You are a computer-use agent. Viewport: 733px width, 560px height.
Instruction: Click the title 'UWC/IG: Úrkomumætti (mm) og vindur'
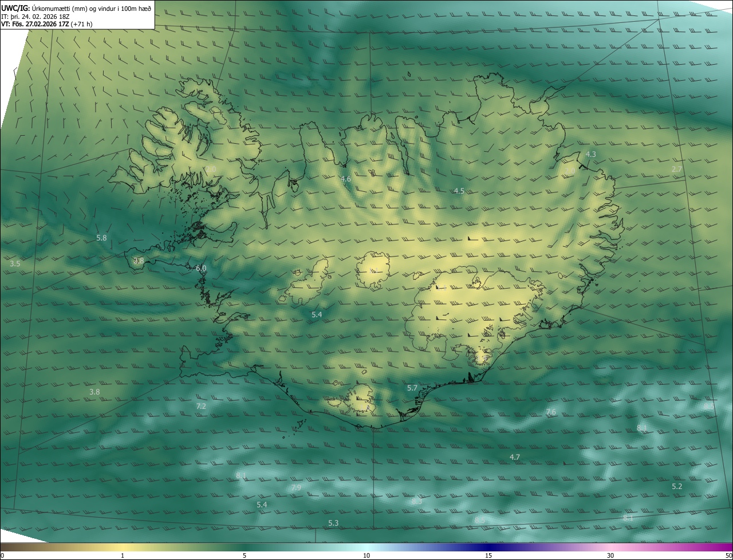pos(57,9)
